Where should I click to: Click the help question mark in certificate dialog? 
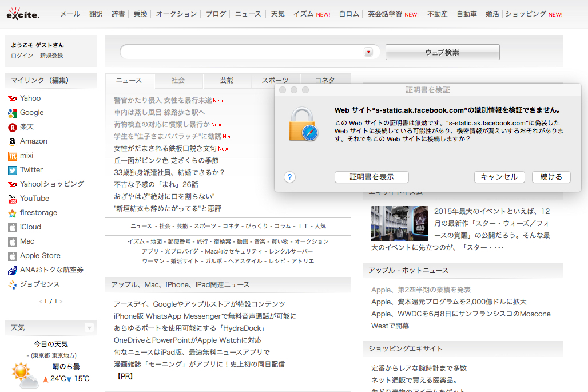290,177
